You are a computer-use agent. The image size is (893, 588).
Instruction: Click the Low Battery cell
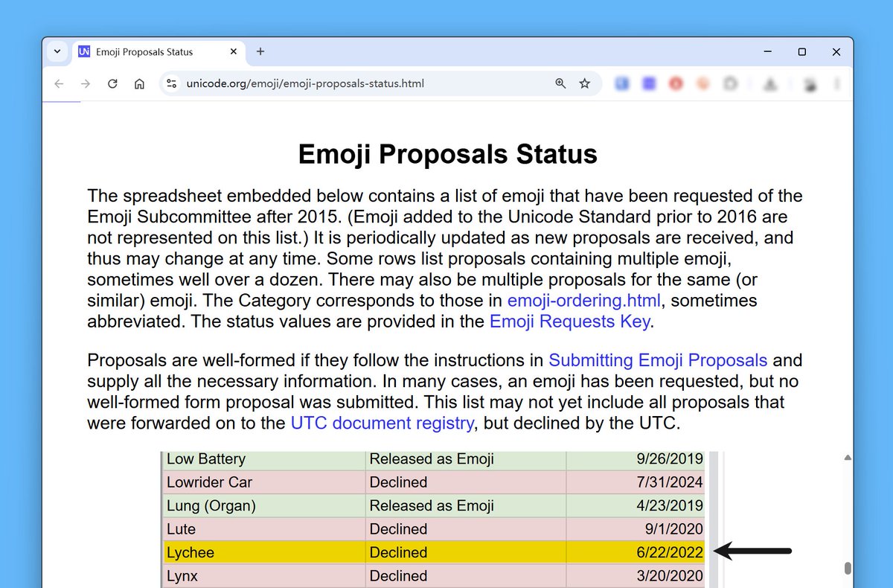coord(264,458)
